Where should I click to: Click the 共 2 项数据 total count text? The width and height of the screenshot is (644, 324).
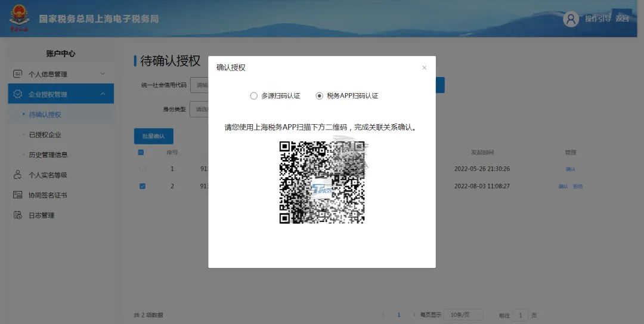(x=148, y=315)
